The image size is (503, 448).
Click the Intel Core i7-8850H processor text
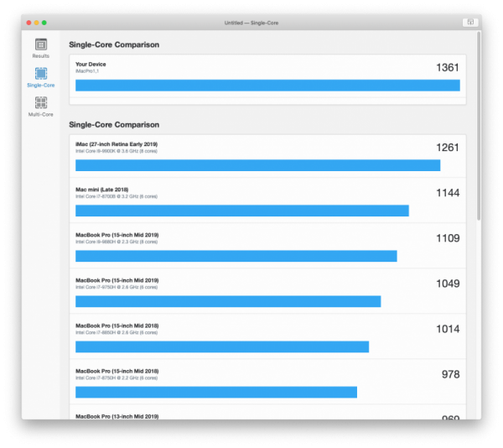pos(117,332)
